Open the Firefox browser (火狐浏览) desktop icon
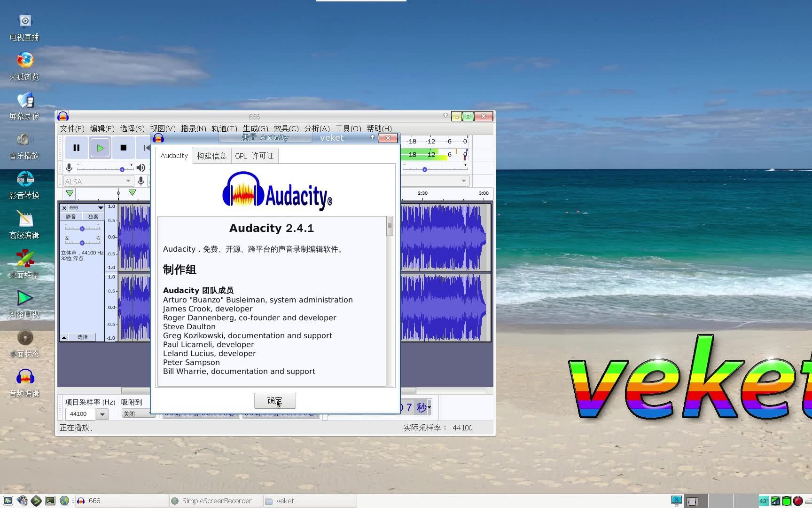 tap(25, 67)
